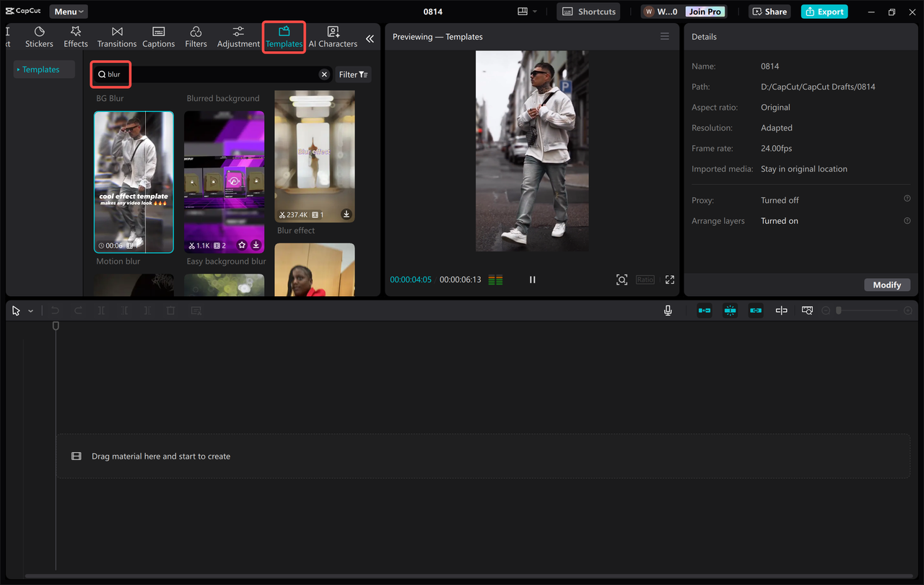Open the Effects panel

point(75,37)
